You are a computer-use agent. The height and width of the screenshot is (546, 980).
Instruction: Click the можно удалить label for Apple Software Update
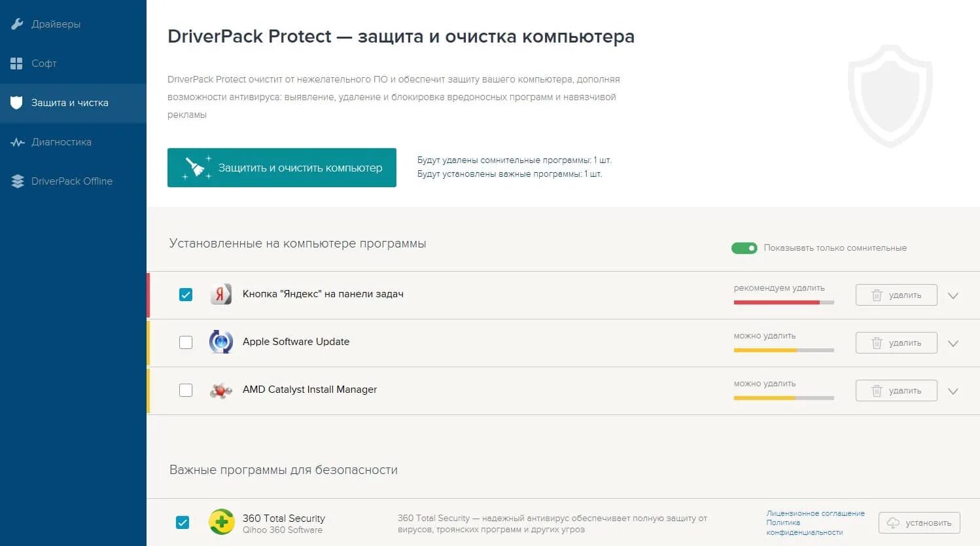coord(765,336)
